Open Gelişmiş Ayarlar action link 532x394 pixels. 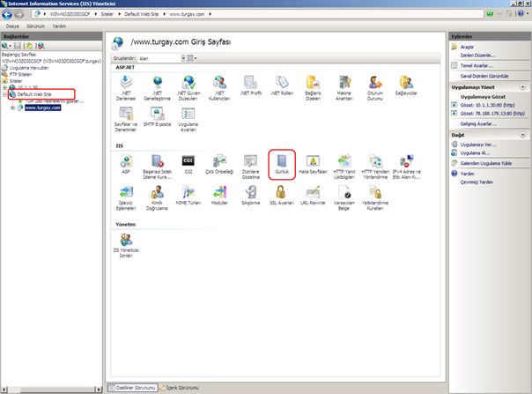(478, 124)
